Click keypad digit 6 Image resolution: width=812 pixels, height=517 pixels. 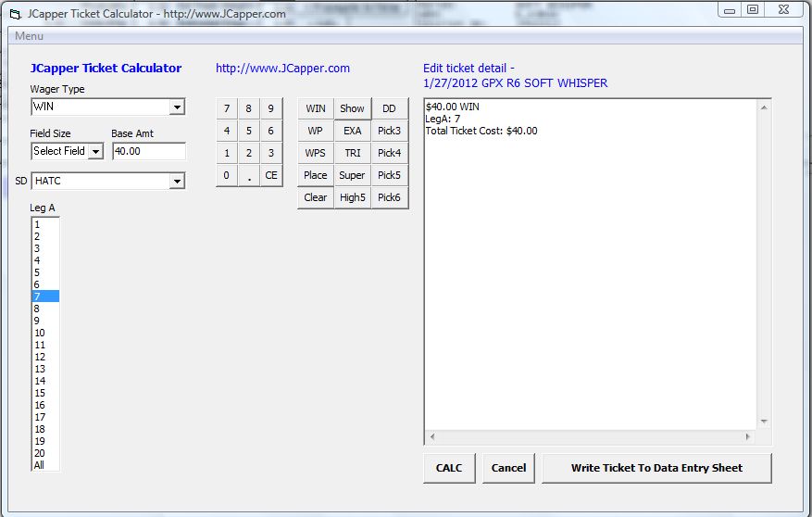point(271,131)
